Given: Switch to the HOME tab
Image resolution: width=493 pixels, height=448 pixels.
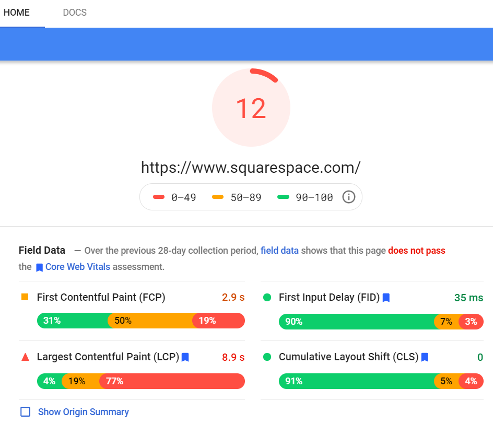Looking at the screenshot, I should [x=17, y=13].
